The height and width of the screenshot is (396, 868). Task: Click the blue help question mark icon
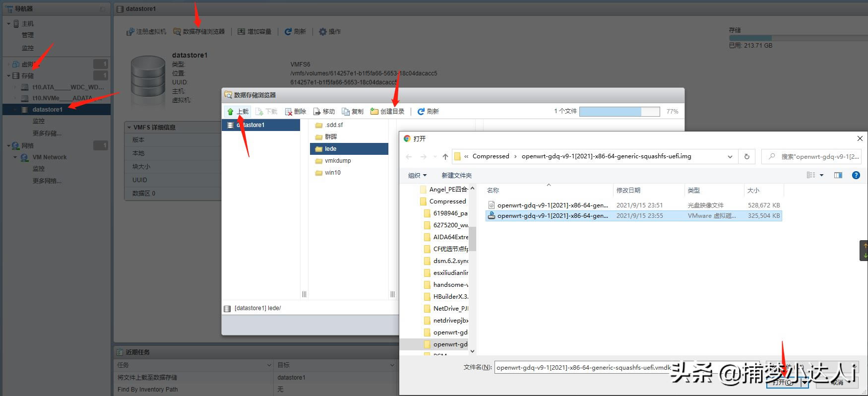click(856, 175)
